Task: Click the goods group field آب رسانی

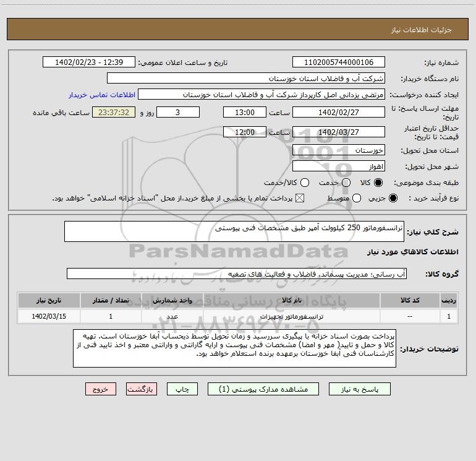Action: coord(237,274)
